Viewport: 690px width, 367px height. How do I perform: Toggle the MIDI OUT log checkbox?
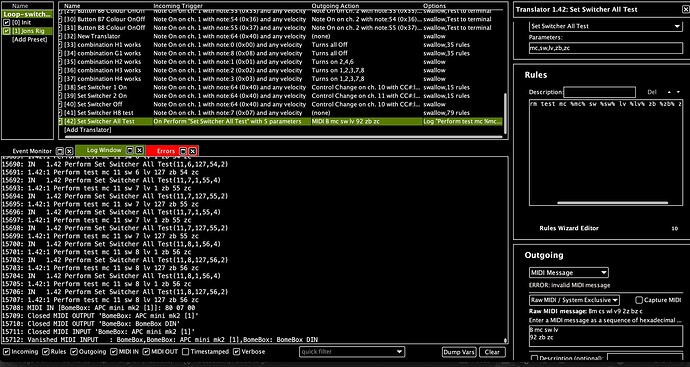147,352
